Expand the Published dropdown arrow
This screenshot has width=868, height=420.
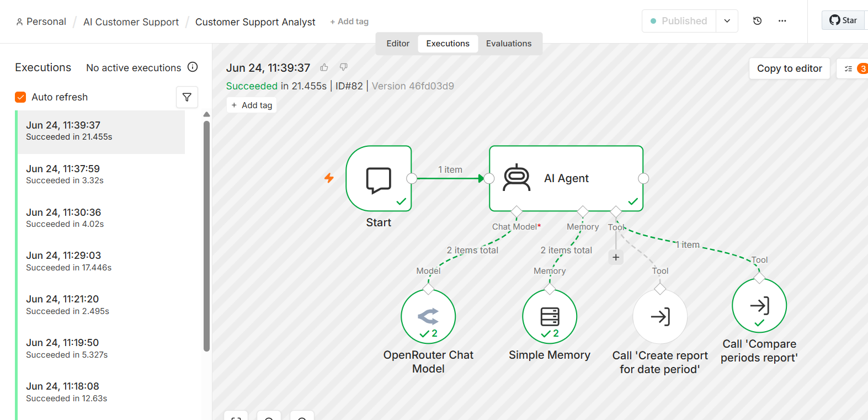(727, 21)
